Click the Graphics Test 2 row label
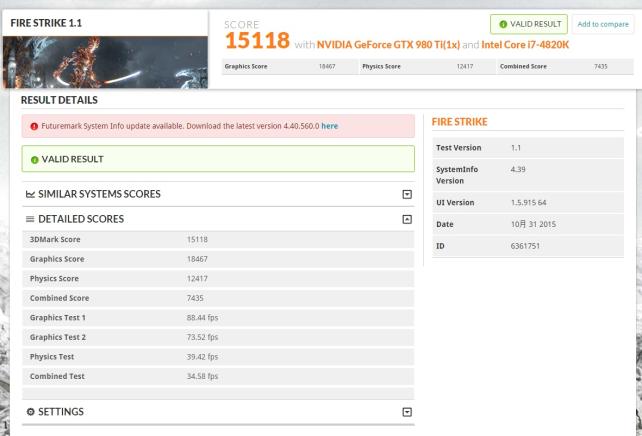 pos(58,337)
